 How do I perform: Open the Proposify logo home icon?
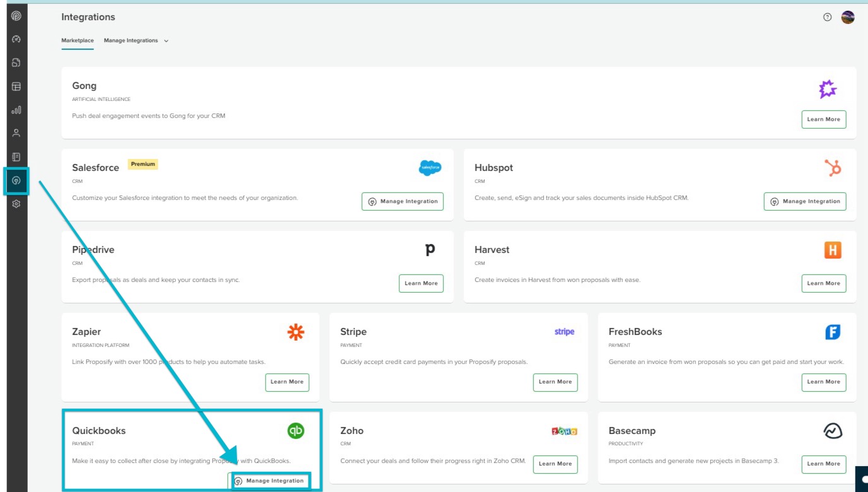tap(16, 16)
